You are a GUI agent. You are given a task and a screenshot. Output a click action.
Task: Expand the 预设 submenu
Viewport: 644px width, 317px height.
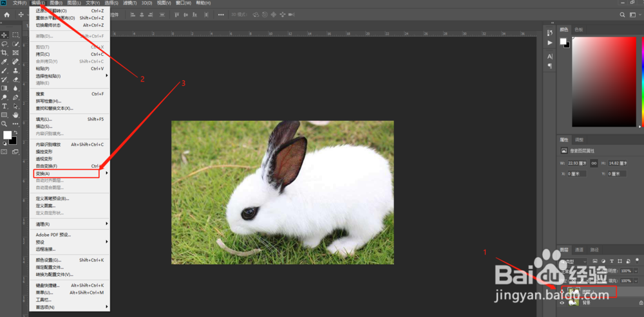click(x=107, y=242)
